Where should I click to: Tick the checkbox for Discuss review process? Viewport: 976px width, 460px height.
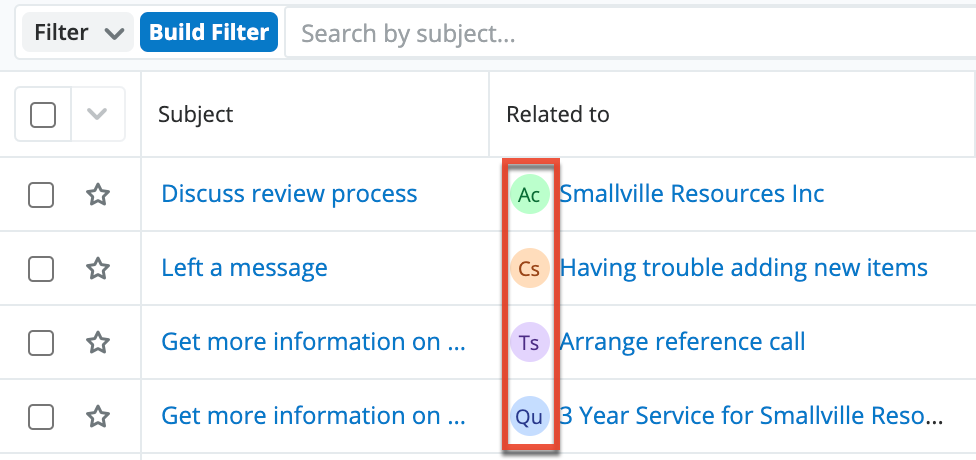pyautogui.click(x=41, y=194)
